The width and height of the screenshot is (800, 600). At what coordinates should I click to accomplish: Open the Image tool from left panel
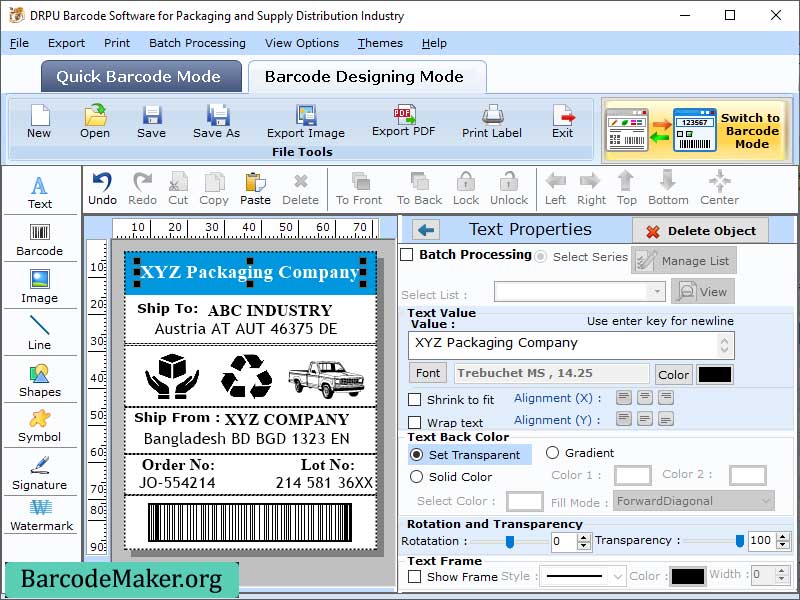pos(40,288)
